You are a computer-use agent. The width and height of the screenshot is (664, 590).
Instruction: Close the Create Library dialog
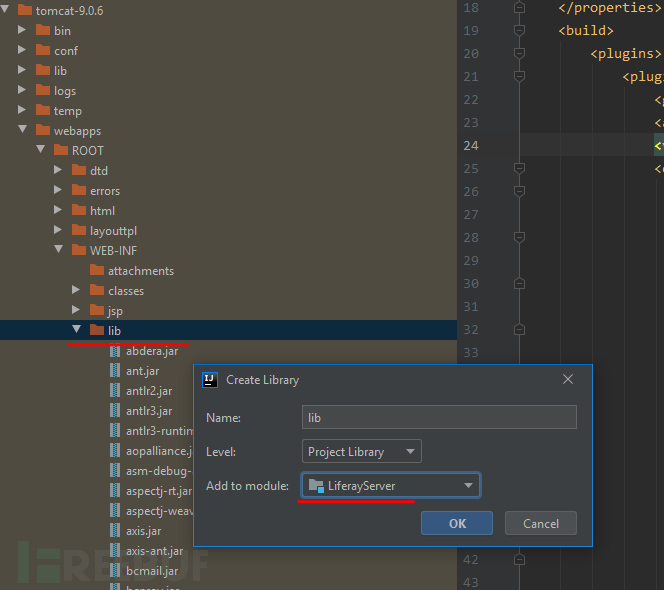click(x=568, y=379)
